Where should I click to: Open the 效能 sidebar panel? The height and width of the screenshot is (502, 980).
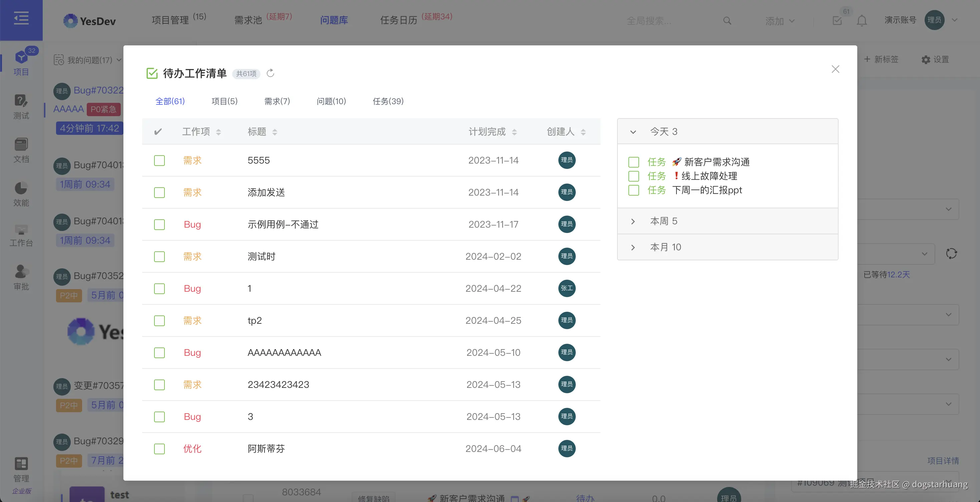21,194
